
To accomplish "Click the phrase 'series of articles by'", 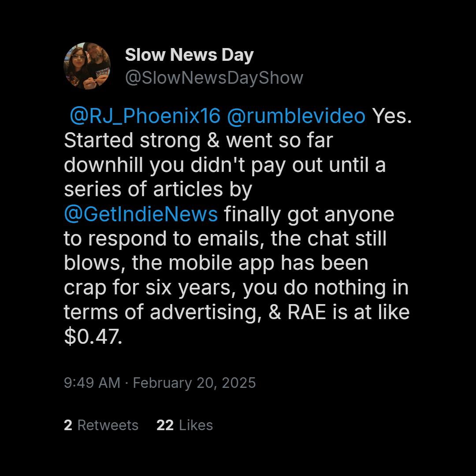I will [158, 190].
